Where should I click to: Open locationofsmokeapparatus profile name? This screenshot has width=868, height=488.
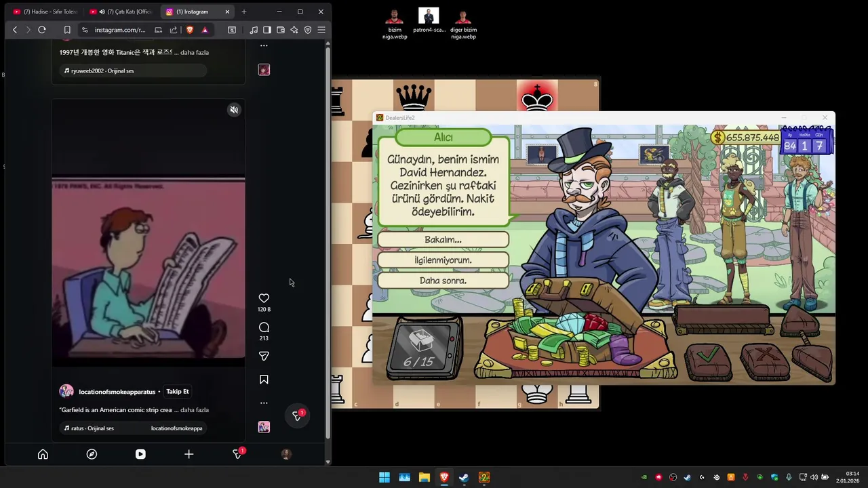117,392
